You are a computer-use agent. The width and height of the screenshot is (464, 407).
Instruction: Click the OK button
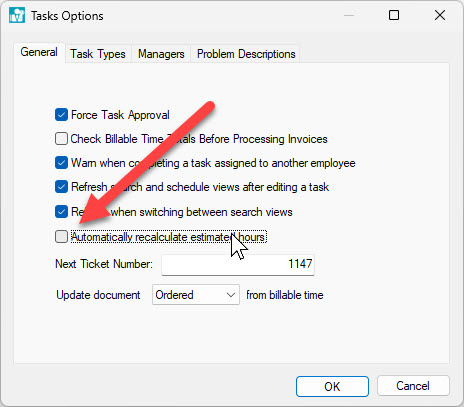[x=332, y=386]
